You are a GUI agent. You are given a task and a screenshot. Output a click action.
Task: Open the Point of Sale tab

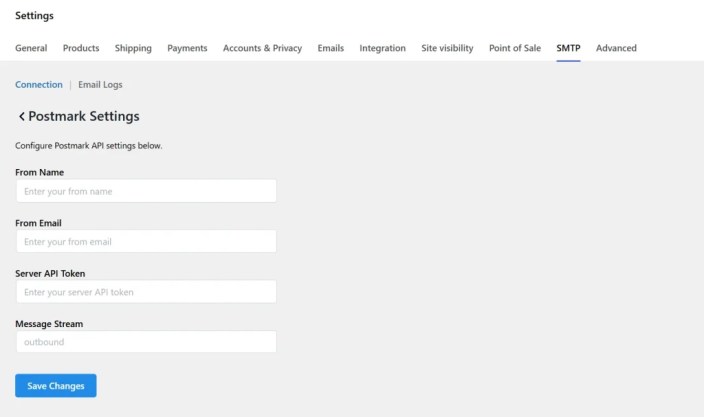(515, 48)
